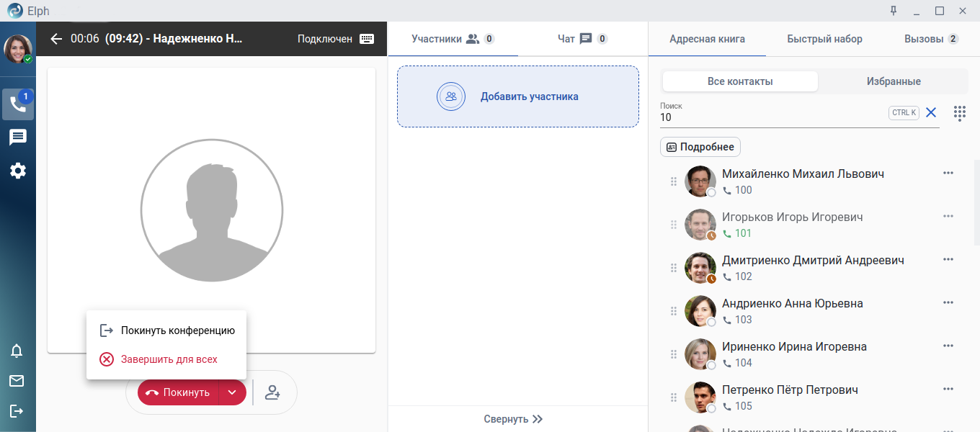Open notifications bell icon

tap(17, 351)
